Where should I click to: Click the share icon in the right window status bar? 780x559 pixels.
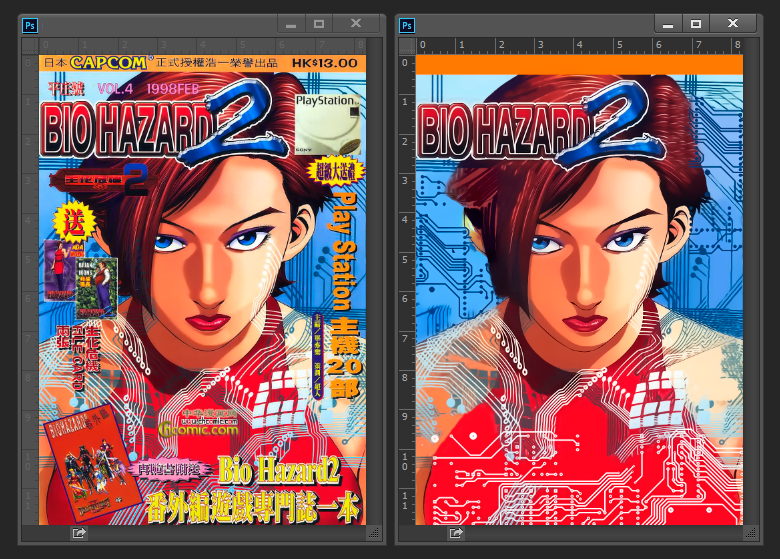point(456,533)
